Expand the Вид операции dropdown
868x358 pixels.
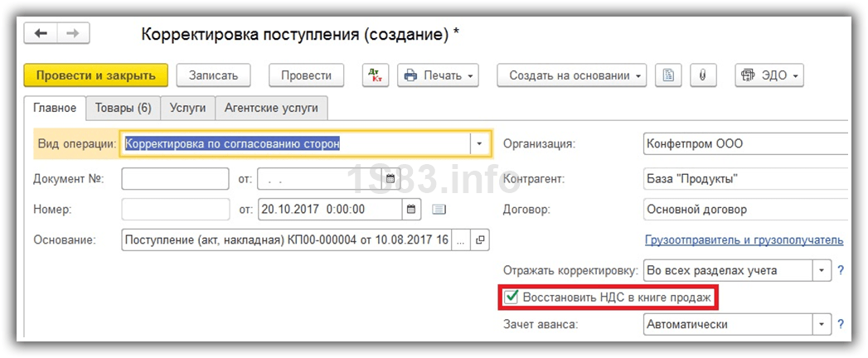pos(479,144)
